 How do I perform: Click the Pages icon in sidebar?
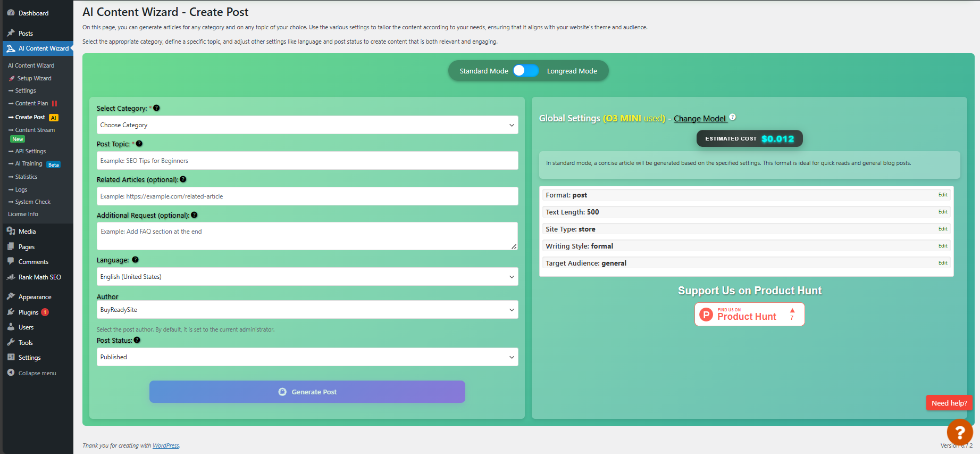(11, 246)
